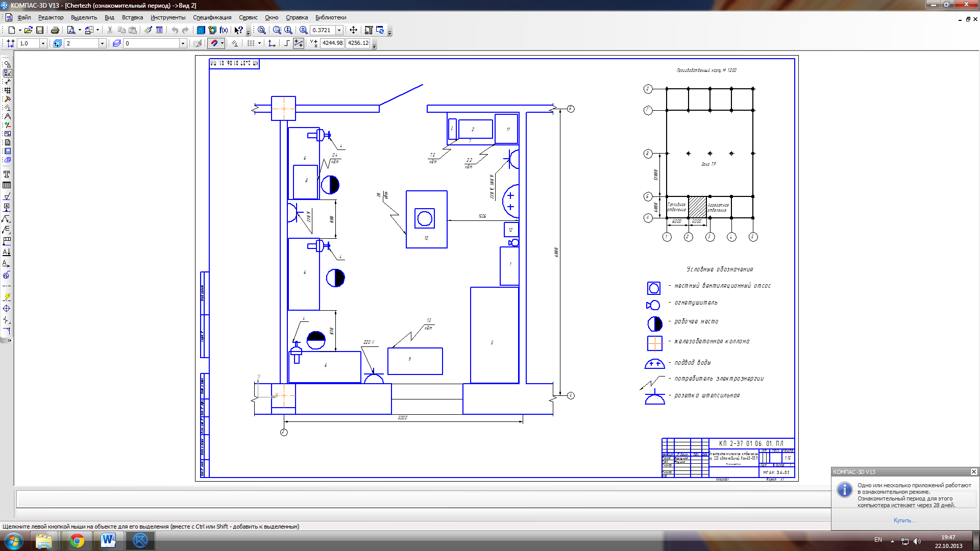Create a new document via the blank page icon
Viewport: 980px width, 551px height.
click(x=11, y=30)
